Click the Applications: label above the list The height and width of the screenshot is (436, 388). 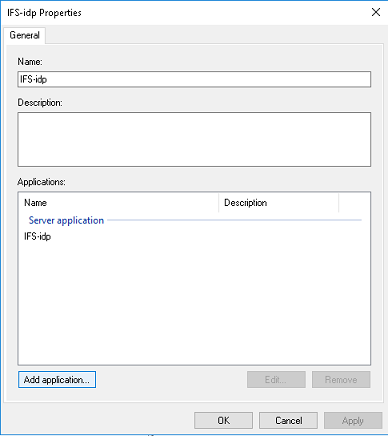(x=42, y=182)
